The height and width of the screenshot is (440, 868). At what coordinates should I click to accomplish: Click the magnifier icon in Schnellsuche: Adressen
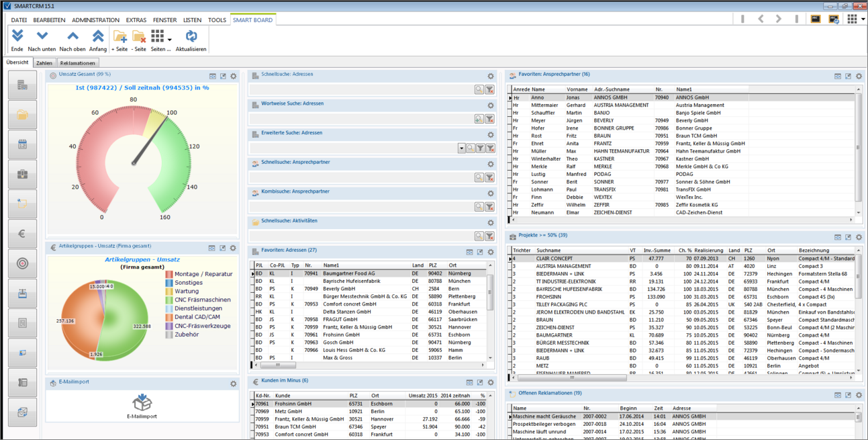479,89
